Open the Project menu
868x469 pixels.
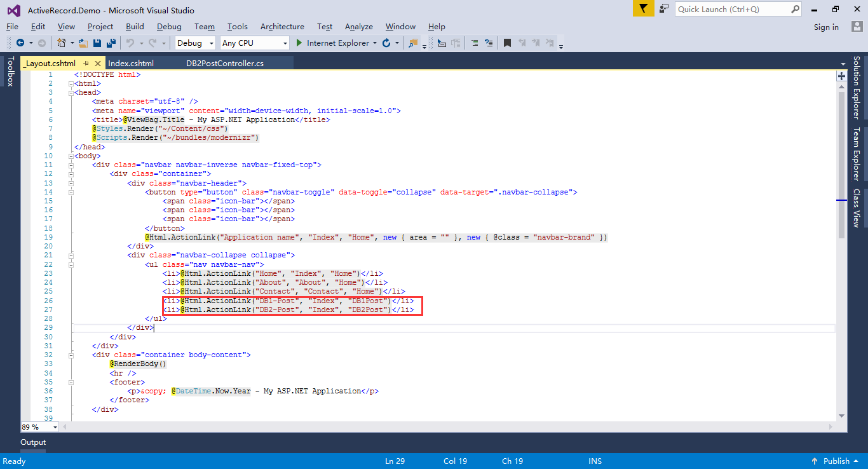pos(100,27)
